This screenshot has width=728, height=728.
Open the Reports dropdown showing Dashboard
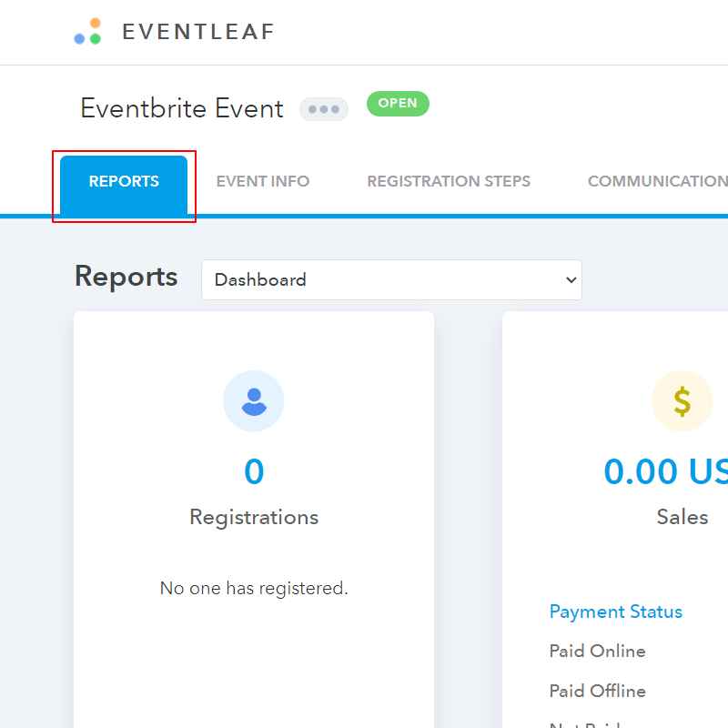391,279
